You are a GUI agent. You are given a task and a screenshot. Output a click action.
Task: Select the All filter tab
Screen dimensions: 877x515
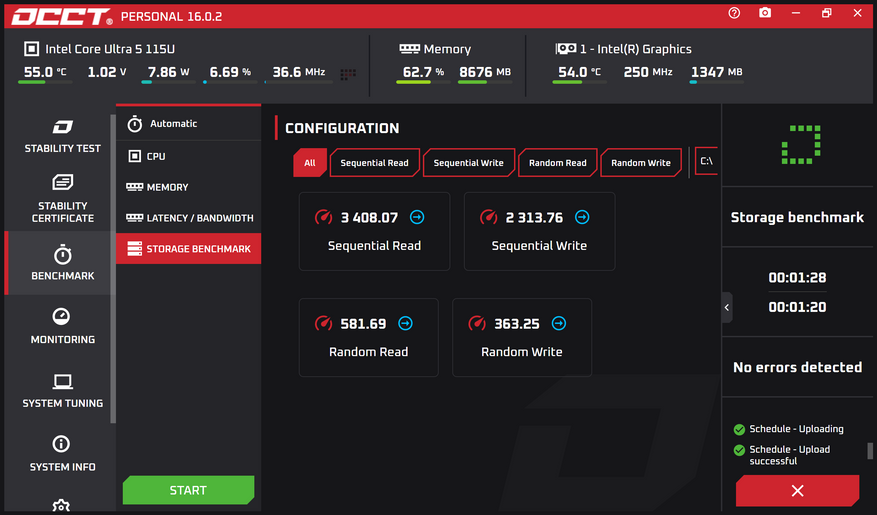(x=310, y=163)
